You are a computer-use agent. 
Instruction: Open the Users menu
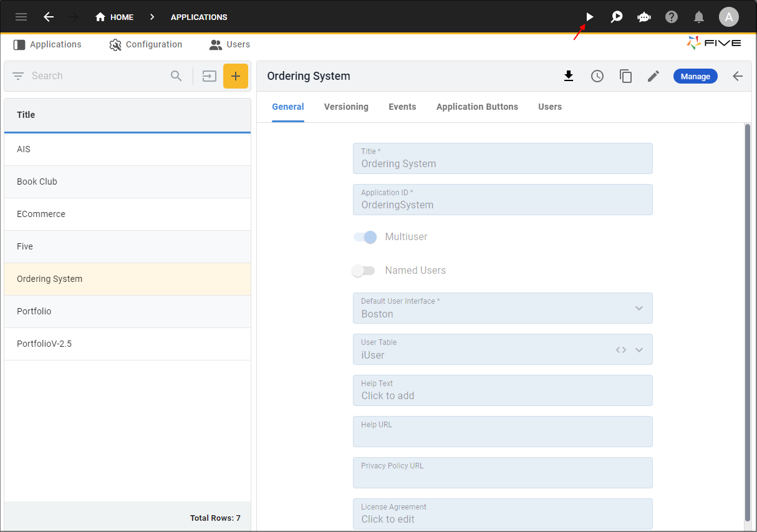[229, 44]
